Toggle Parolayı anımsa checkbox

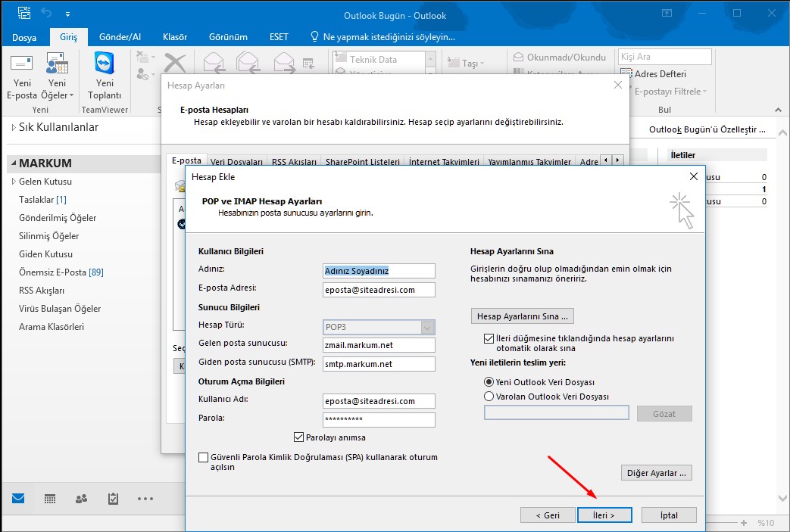[298, 437]
